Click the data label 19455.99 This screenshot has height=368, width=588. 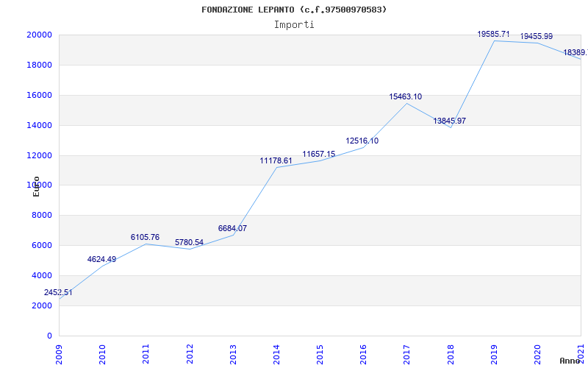(x=537, y=36)
